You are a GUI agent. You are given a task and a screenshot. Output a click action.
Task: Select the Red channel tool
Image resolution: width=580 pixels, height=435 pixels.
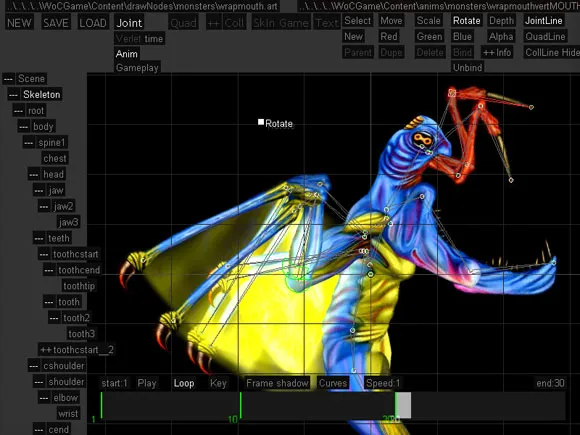click(389, 37)
